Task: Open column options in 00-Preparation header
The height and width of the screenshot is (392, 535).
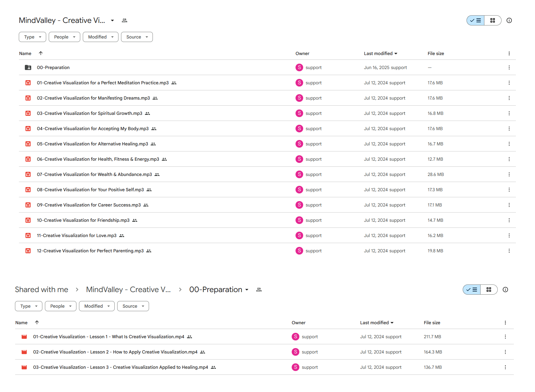Action: click(x=505, y=323)
